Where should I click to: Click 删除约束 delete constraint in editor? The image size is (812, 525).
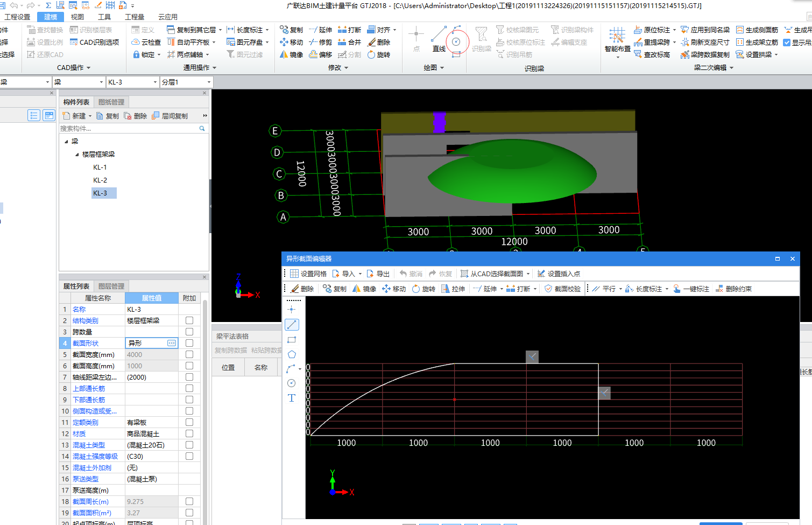tap(733, 289)
